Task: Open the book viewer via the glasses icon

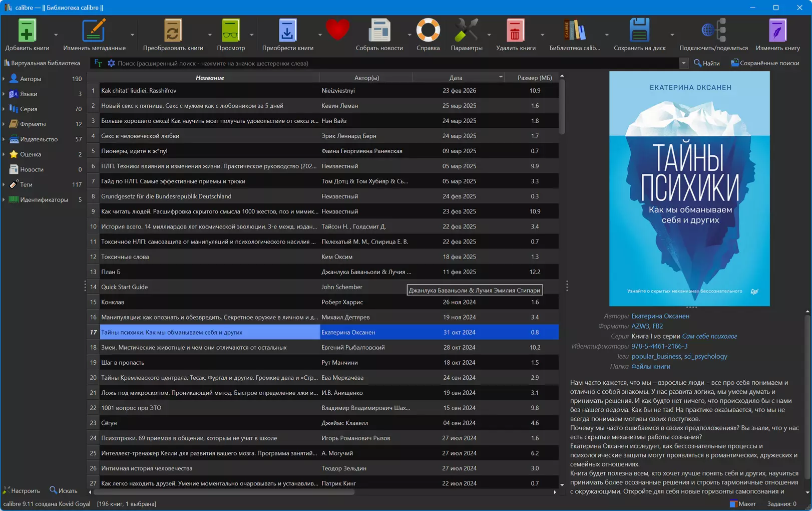Action: [231, 30]
